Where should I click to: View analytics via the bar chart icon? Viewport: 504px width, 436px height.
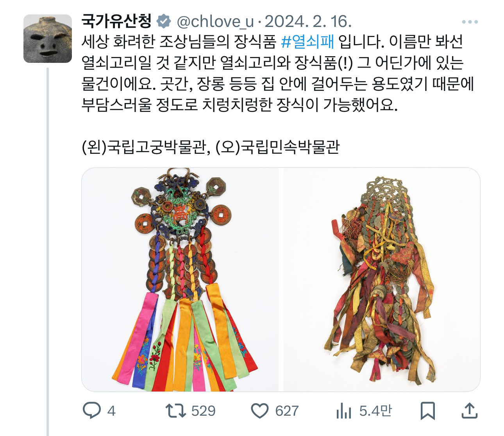[x=343, y=411]
